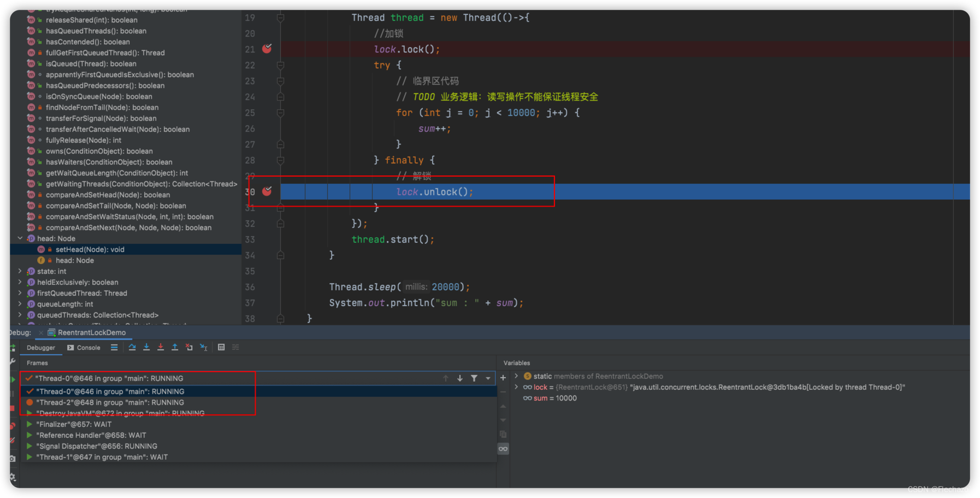Expand the lock variable details
The height and width of the screenshot is (498, 980).
point(516,387)
